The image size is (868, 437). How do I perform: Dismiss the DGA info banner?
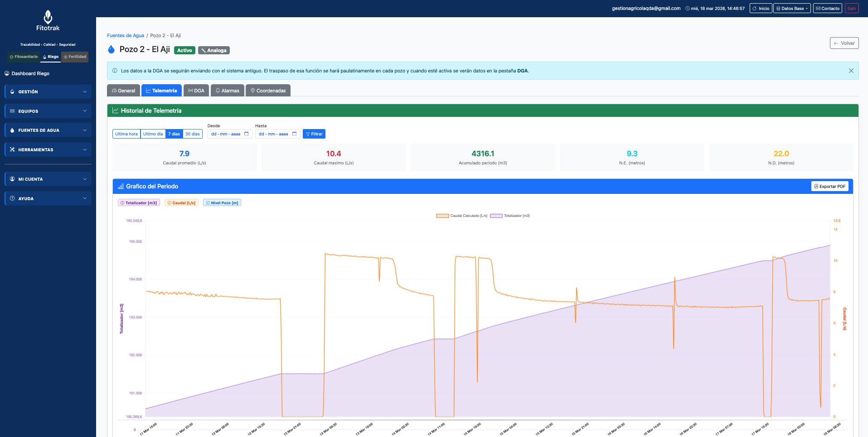pyautogui.click(x=851, y=71)
